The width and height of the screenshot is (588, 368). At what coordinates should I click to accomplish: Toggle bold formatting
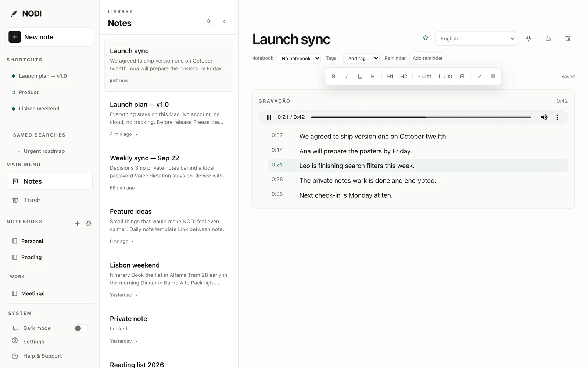point(334,77)
